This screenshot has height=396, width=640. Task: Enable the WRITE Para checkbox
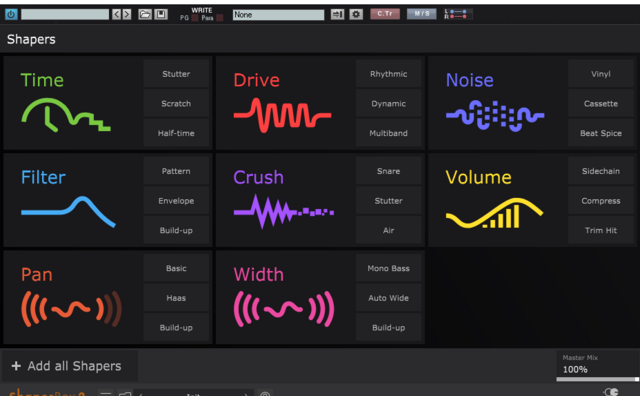[220, 18]
